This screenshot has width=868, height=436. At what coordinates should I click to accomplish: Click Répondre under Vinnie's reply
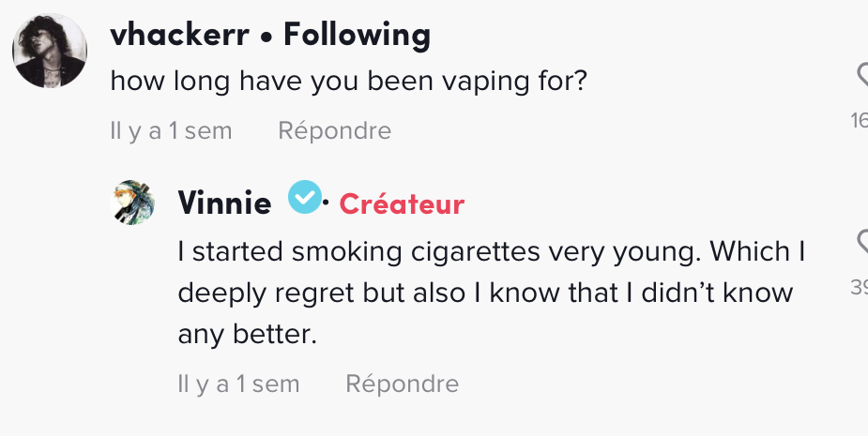402,384
